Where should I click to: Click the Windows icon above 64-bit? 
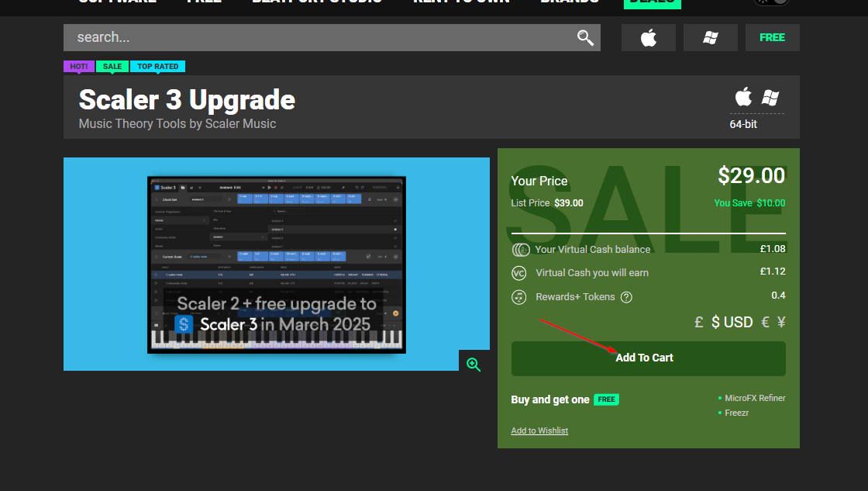[x=770, y=98]
